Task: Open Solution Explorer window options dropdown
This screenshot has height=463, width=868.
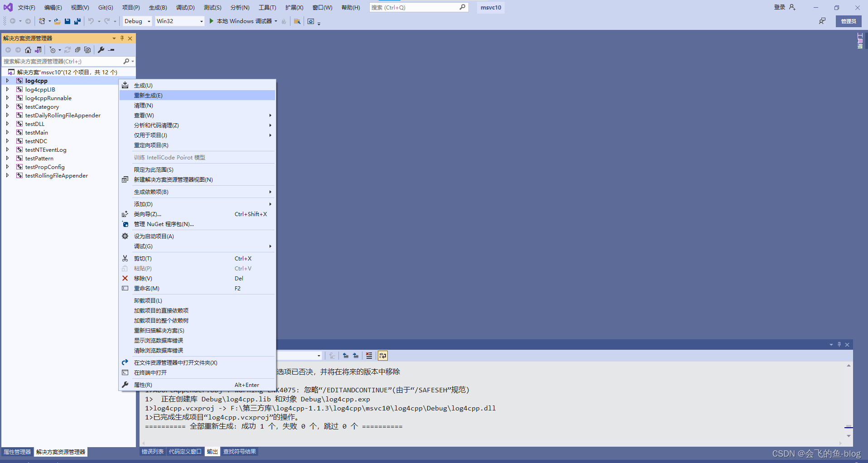Action: pyautogui.click(x=114, y=38)
